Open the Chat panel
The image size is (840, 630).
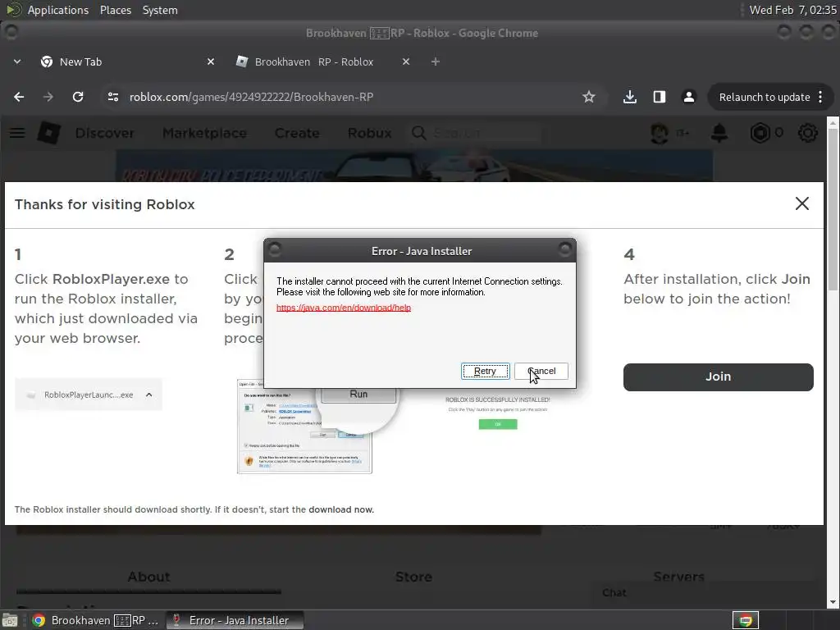pyautogui.click(x=703, y=593)
